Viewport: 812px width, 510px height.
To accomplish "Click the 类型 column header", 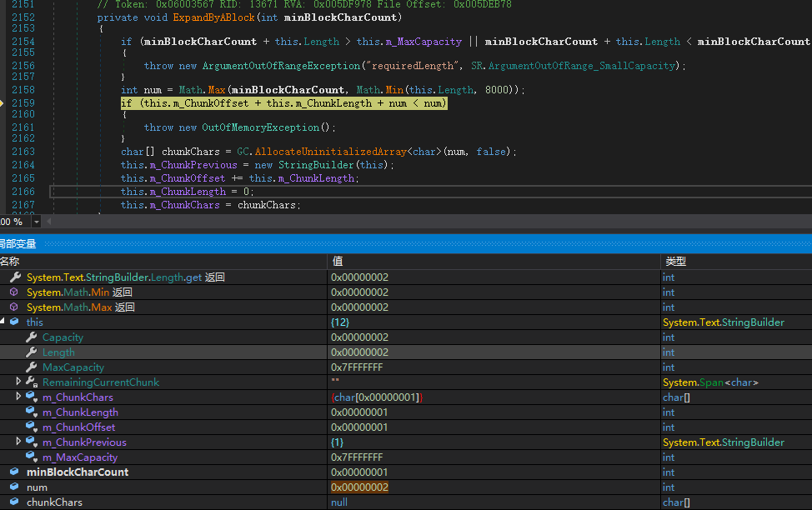I will pyautogui.click(x=675, y=262).
